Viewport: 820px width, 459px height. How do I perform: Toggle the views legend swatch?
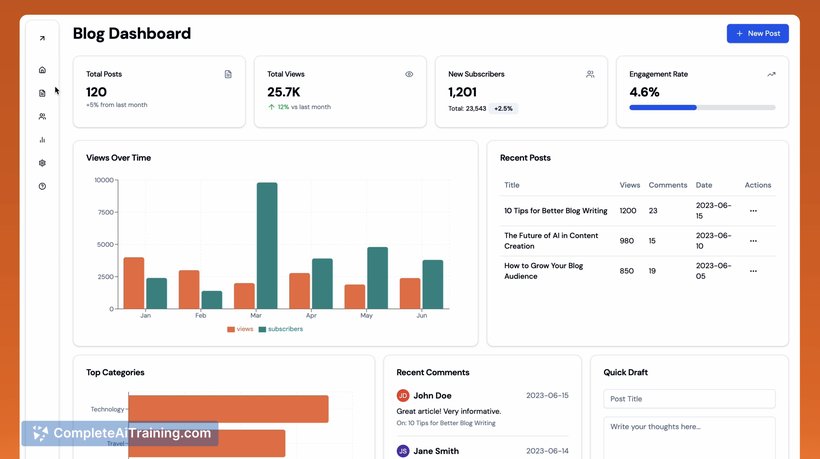click(231, 329)
